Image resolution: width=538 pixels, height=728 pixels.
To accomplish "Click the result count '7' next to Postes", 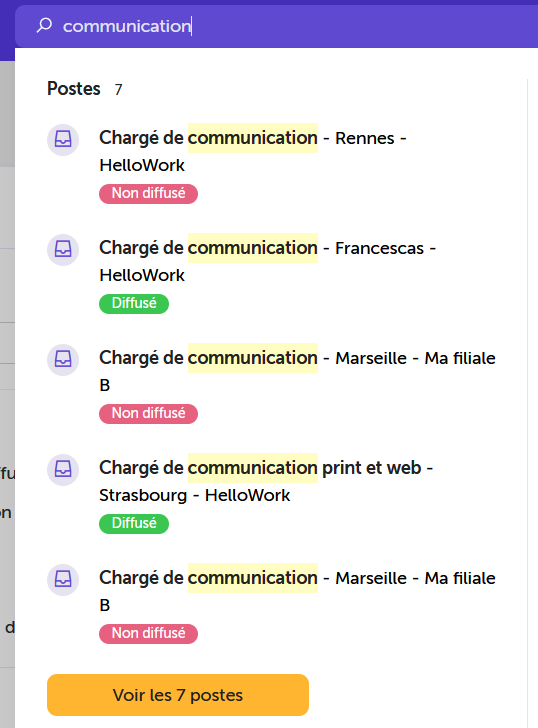I will coord(118,90).
